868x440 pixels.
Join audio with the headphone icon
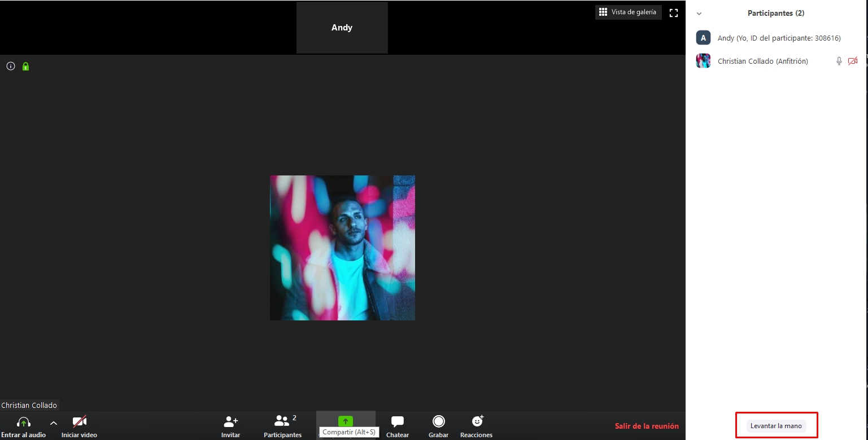(x=24, y=426)
